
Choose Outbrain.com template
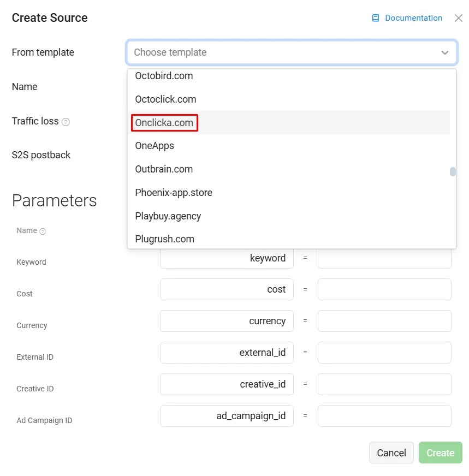[x=164, y=169]
